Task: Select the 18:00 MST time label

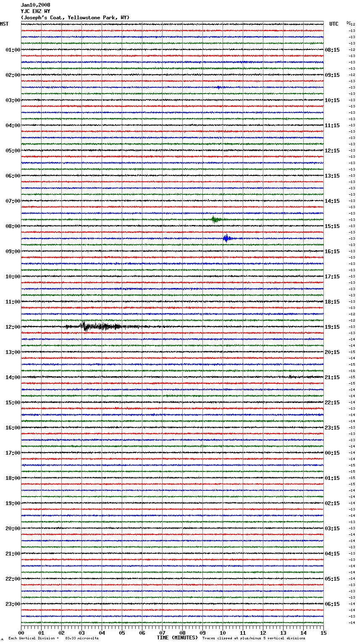Action: [x=13, y=478]
